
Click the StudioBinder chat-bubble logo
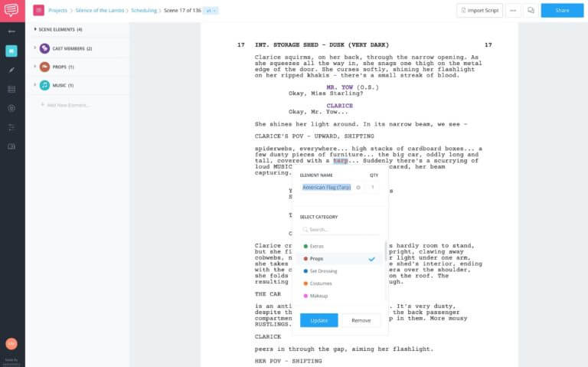[11, 11]
